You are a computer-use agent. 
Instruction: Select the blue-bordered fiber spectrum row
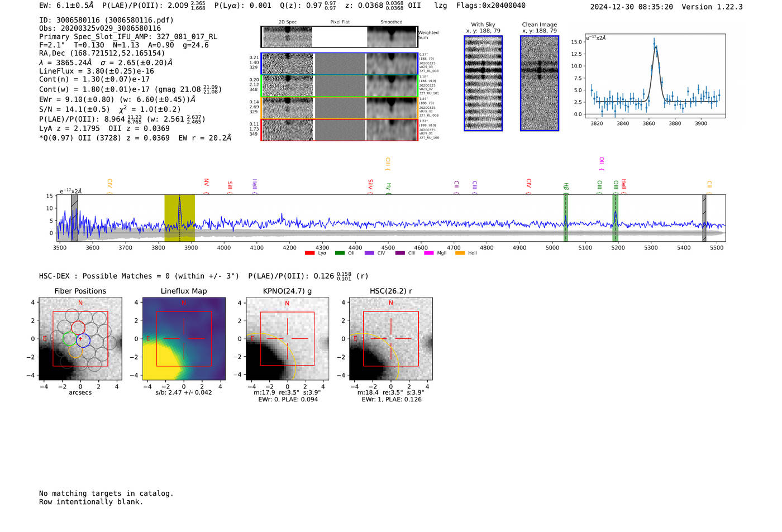(339, 64)
